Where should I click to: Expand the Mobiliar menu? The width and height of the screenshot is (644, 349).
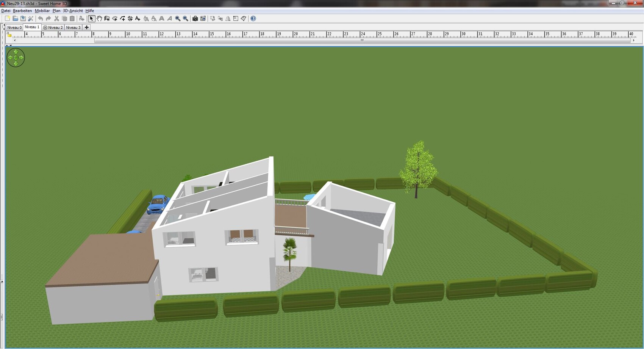coord(42,11)
